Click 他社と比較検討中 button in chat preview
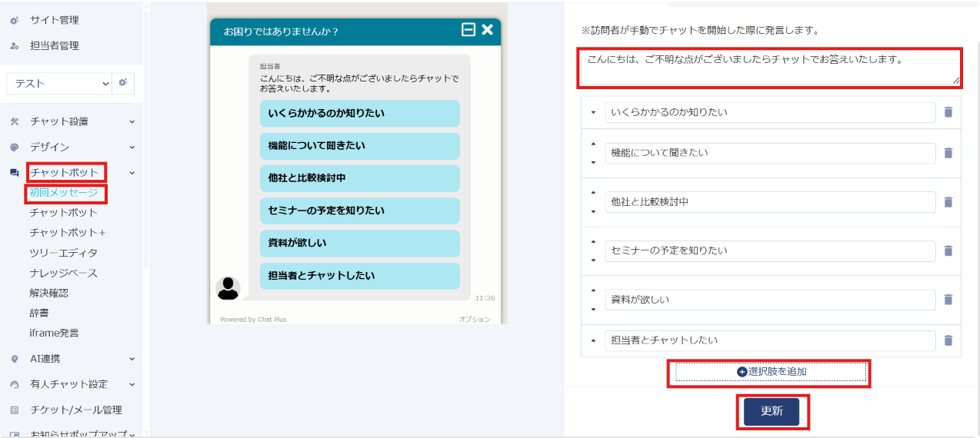Image resolution: width=980 pixels, height=438 pixels. click(x=360, y=178)
